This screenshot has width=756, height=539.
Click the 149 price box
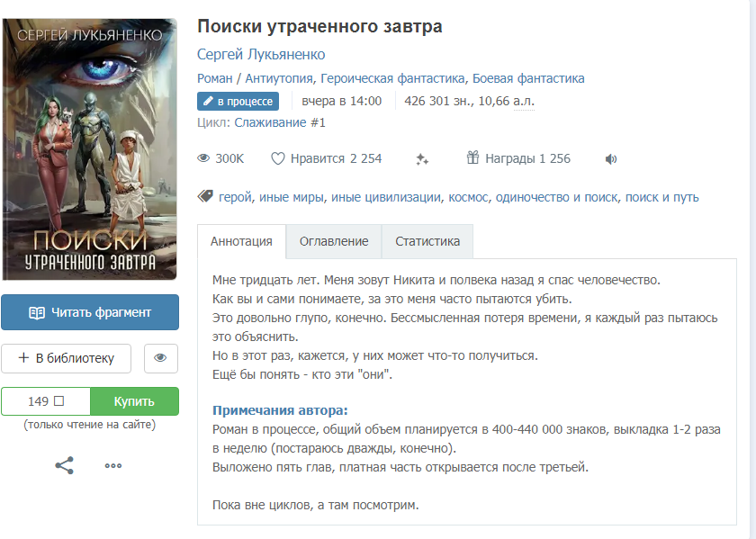pyautogui.click(x=46, y=401)
